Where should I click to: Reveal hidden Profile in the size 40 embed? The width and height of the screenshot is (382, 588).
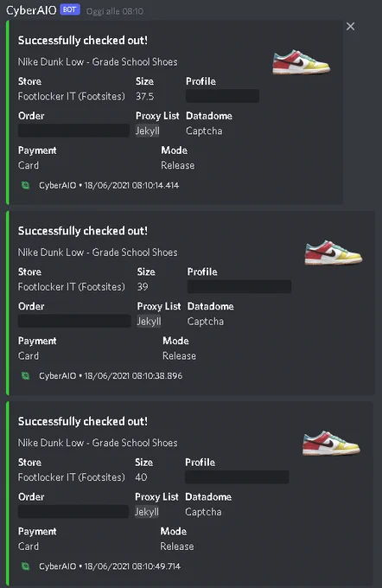coord(237,477)
